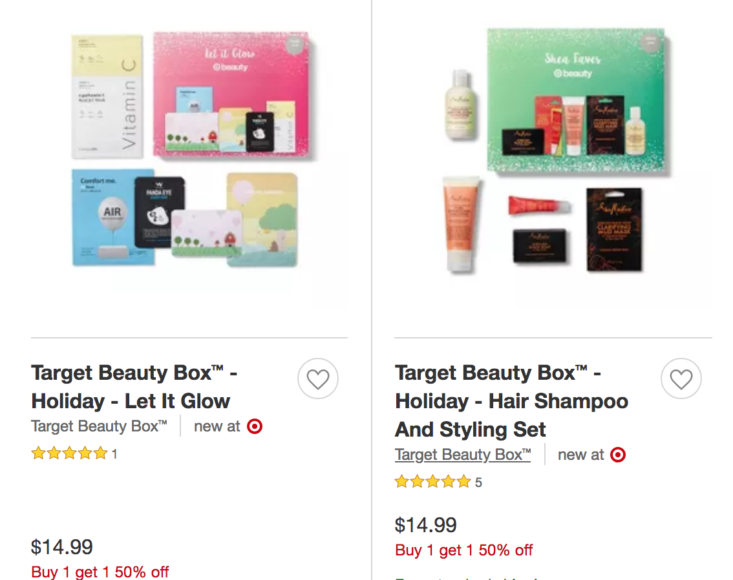733x580 pixels.
Task: Click the $14.99 price of Let It Glow
Action: [62, 547]
